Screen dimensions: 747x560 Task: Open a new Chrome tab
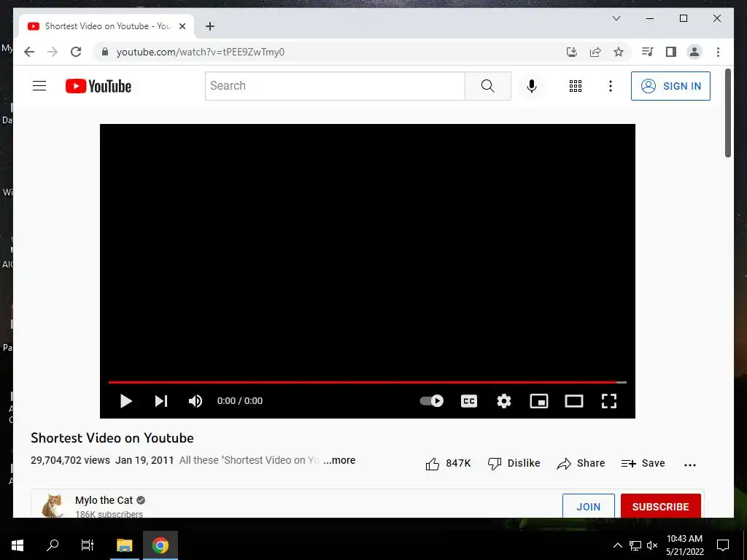point(210,26)
